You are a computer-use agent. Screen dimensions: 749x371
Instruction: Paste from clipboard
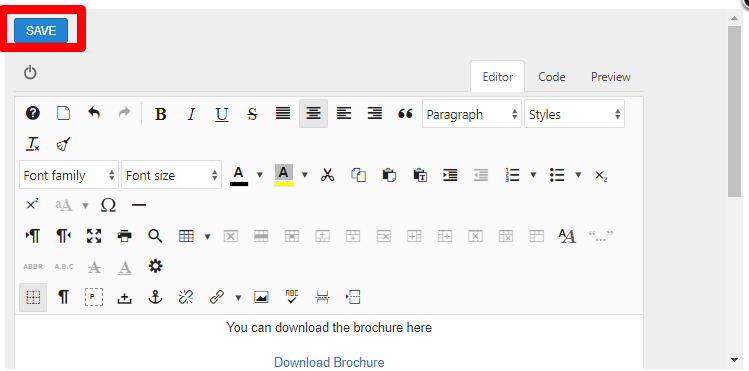pyautogui.click(x=389, y=175)
